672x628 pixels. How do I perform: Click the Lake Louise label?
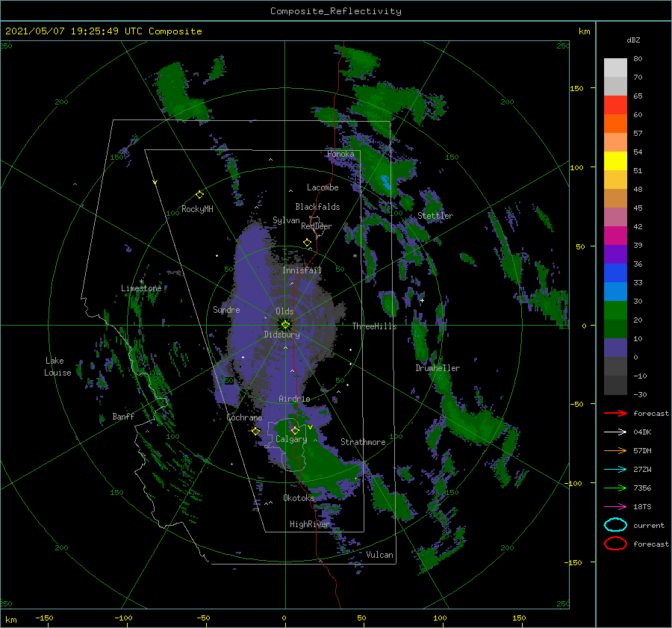point(57,367)
